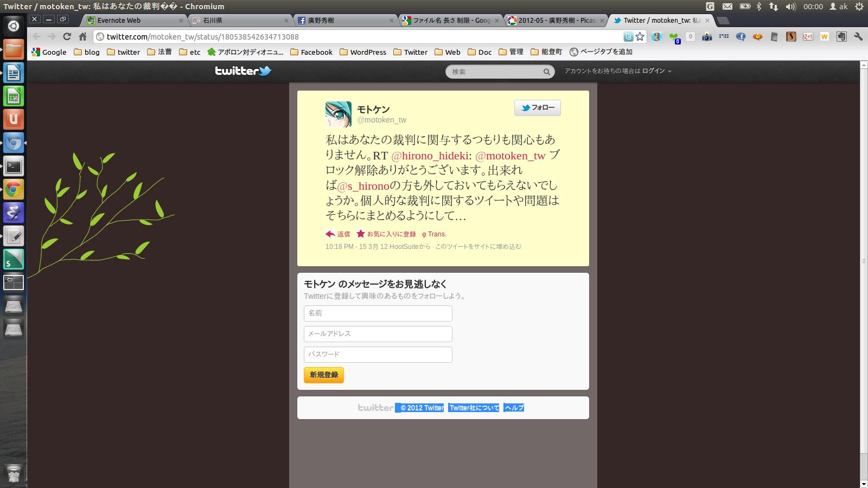This screenshot has height=488, width=868.
Task: Launch LibreOffice Calc from dock
Action: 14,96
